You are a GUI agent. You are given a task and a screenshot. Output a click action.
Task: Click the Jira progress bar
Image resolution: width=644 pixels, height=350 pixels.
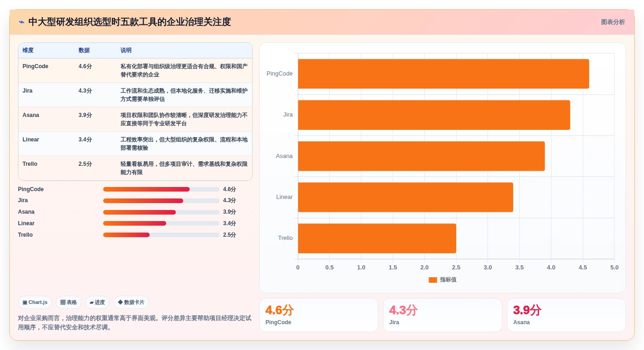(x=161, y=201)
